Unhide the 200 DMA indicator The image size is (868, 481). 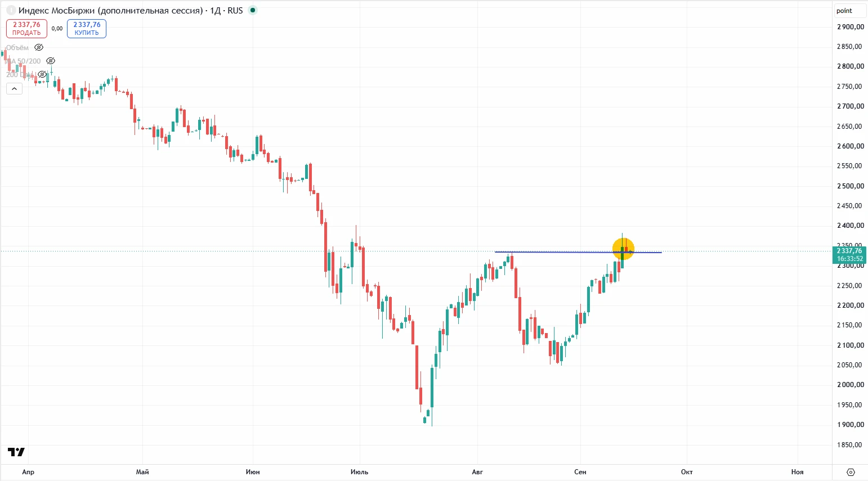[x=42, y=74]
